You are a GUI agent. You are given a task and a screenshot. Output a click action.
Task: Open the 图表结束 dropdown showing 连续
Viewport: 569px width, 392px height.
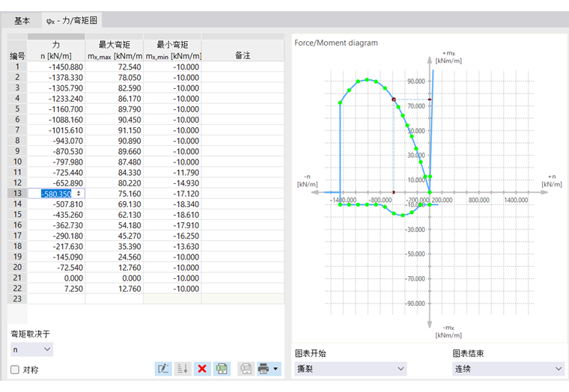click(508, 369)
